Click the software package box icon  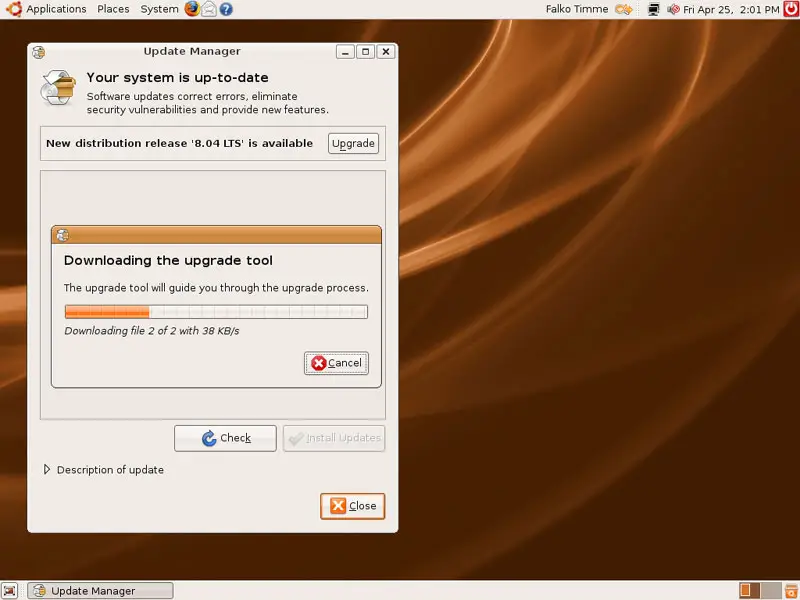coord(58,88)
